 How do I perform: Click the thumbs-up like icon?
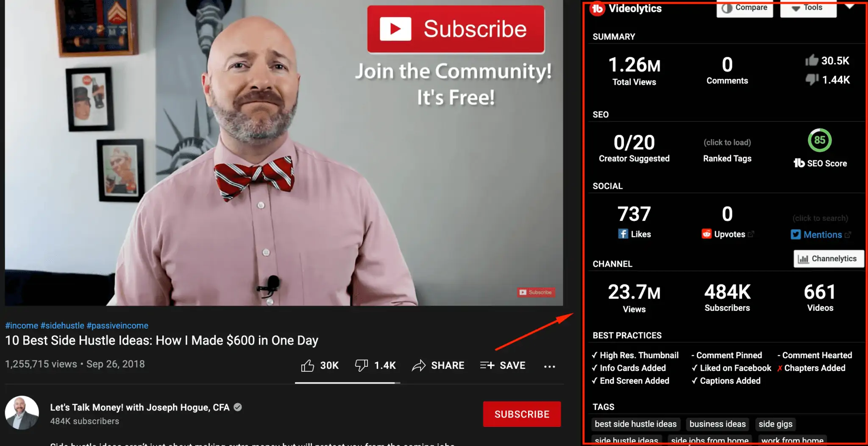(x=307, y=365)
